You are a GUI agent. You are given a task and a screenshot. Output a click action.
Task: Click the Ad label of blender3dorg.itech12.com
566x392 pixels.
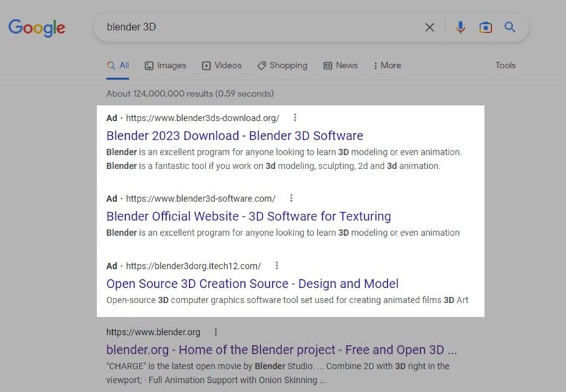pos(112,266)
